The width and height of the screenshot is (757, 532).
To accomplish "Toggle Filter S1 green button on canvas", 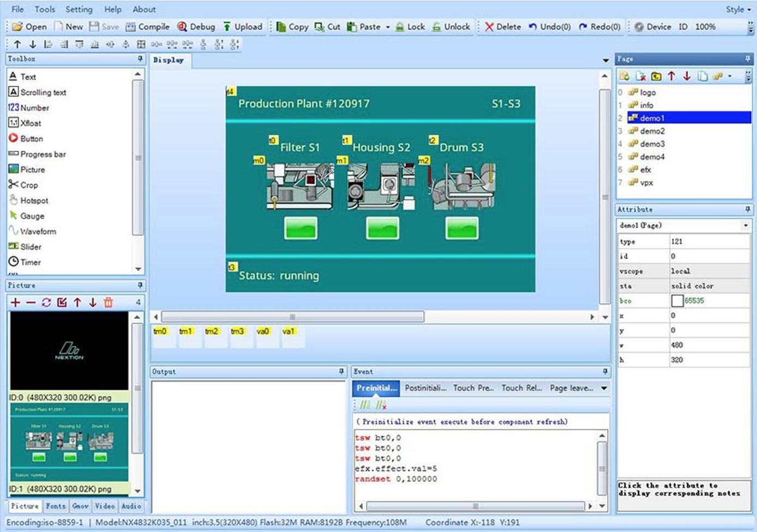I will point(301,228).
